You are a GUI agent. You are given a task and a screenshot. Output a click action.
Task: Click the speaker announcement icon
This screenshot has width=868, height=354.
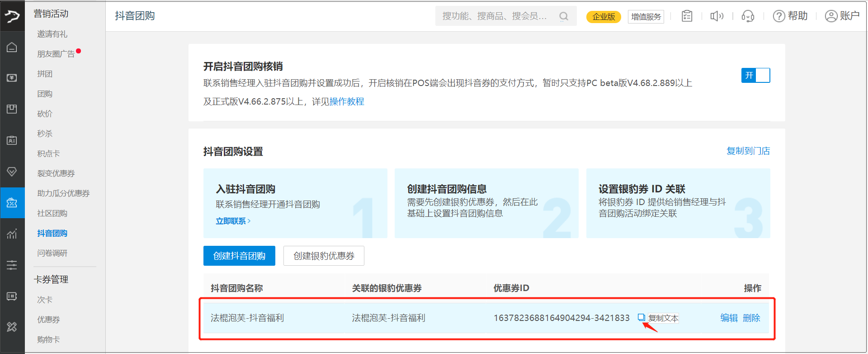717,16
